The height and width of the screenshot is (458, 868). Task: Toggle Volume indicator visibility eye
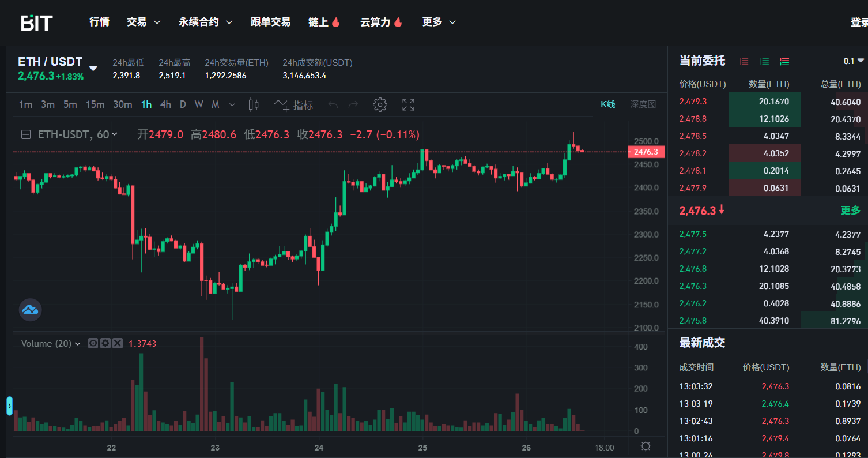pyautogui.click(x=93, y=343)
